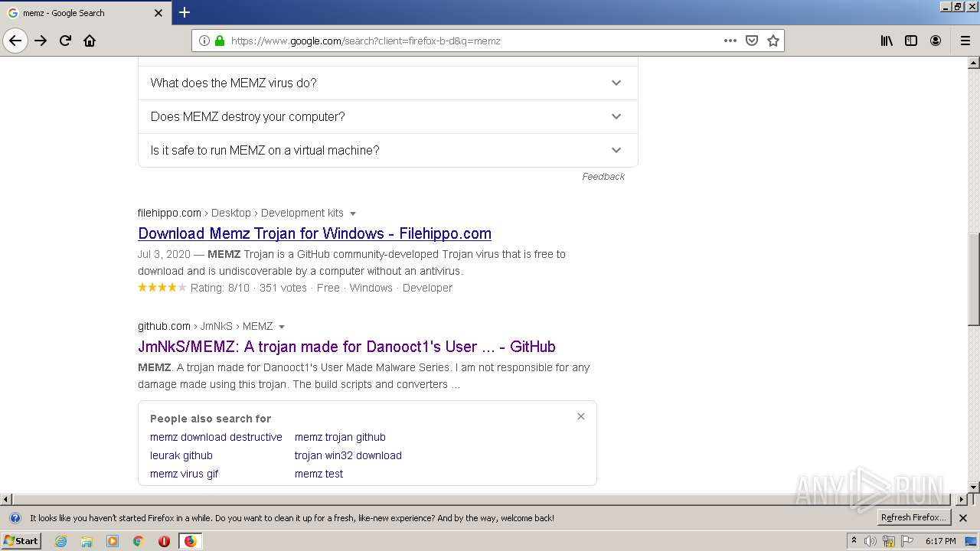Screen dimensions: 980x551
Task: Click the green secure connection padlock
Action: (220, 41)
